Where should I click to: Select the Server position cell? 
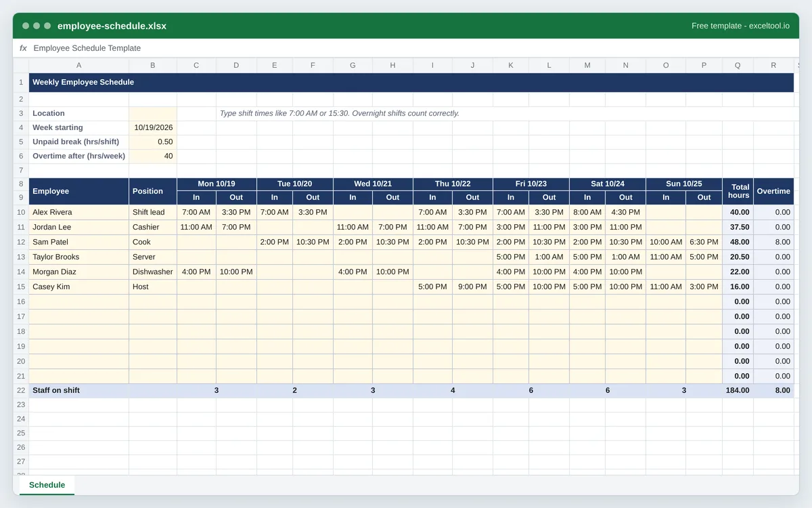click(153, 257)
